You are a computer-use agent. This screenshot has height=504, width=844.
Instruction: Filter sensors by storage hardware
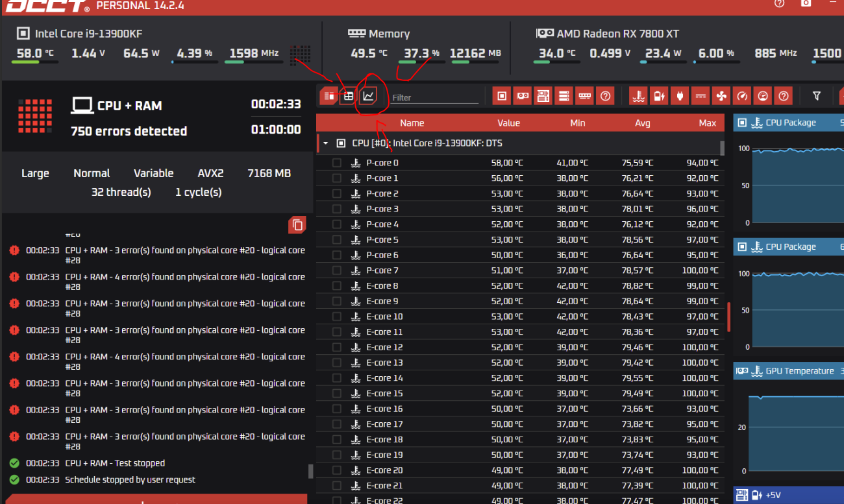click(564, 96)
